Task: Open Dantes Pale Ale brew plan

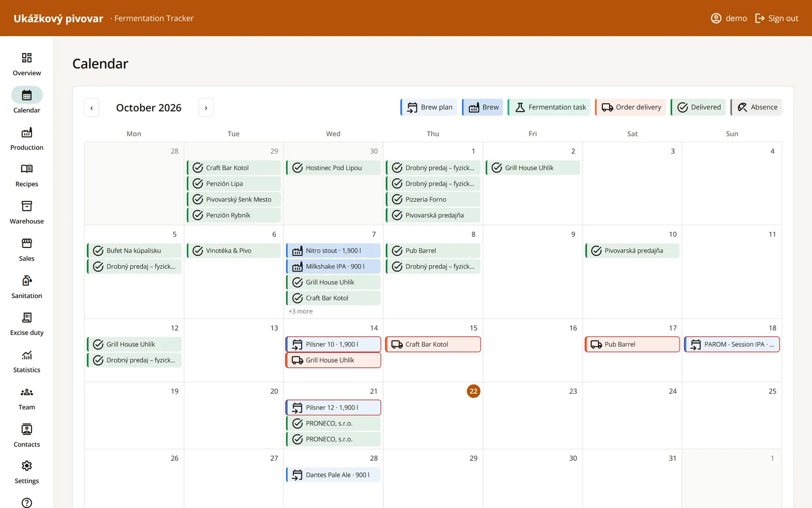Action: [333, 475]
